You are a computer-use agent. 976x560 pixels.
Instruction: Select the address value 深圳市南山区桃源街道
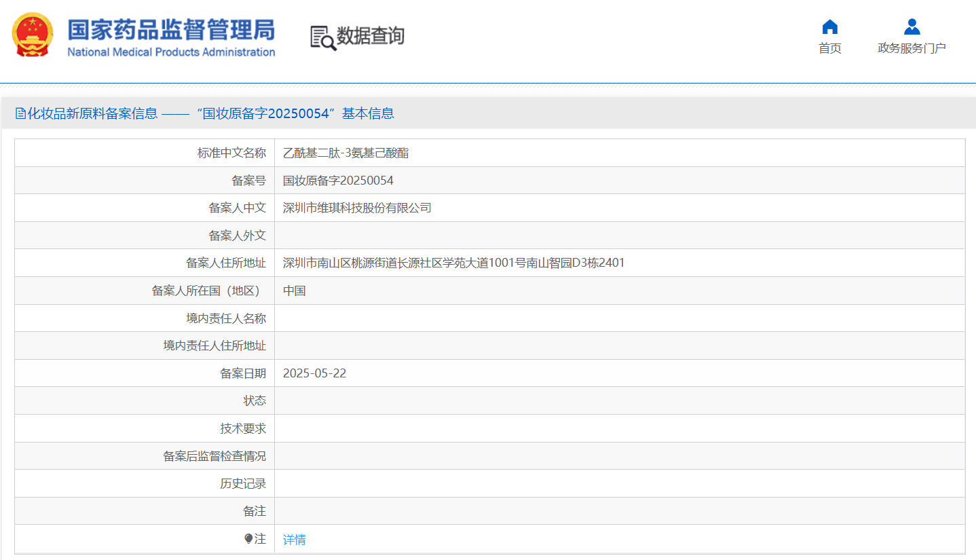coord(454,263)
